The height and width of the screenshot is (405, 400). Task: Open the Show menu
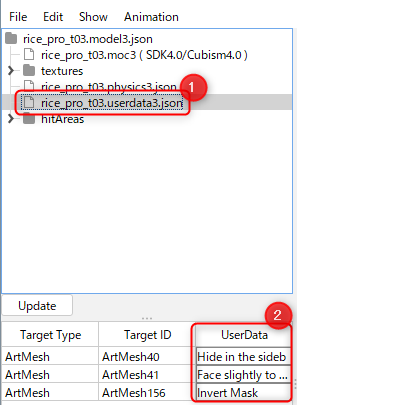click(93, 17)
